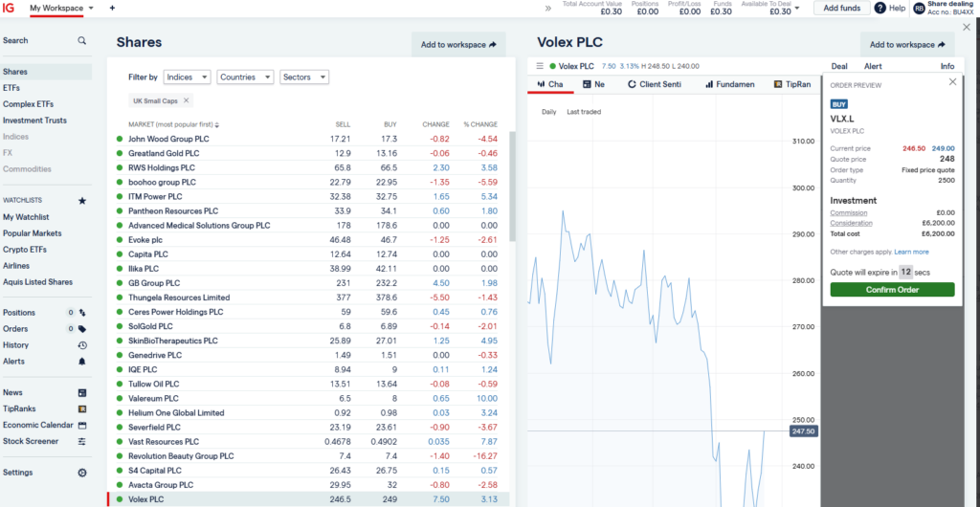
Task: Open Alerts via the bell icon
Action: pos(82,362)
